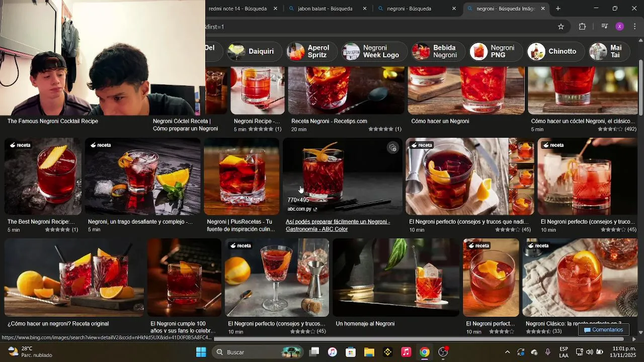Viewport: 644px width, 362px height.
Task: Open the media controls icon in Chrome toolbar
Action: pos(604,27)
